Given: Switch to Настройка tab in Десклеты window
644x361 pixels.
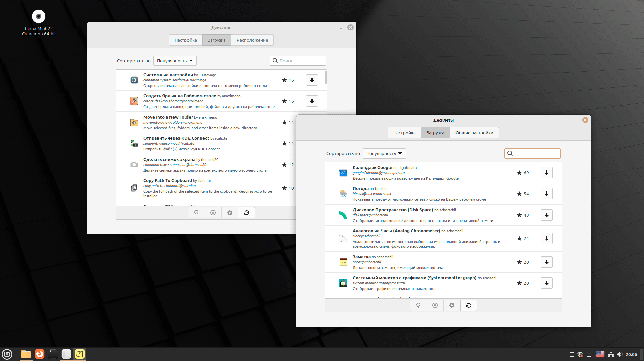Looking at the screenshot, I should (x=404, y=133).
